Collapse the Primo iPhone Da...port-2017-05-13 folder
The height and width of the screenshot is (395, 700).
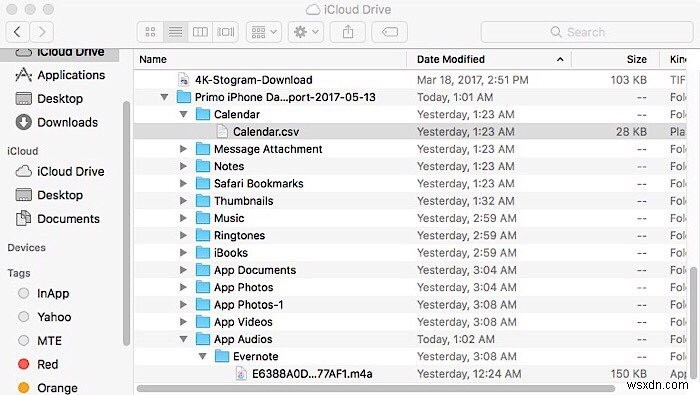pyautogui.click(x=164, y=97)
